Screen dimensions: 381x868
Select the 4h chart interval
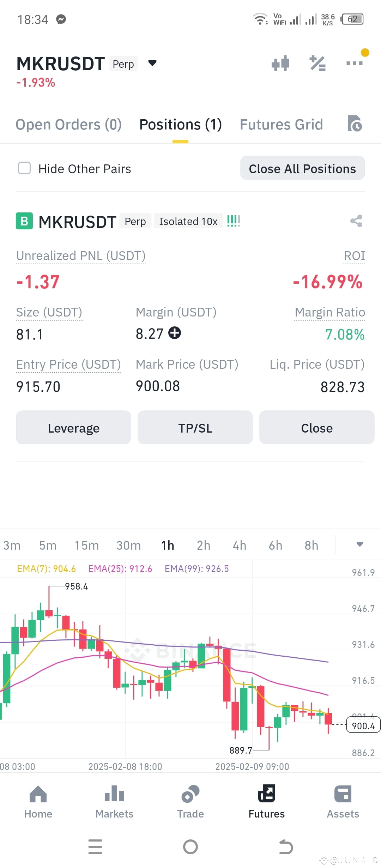pos(240,545)
